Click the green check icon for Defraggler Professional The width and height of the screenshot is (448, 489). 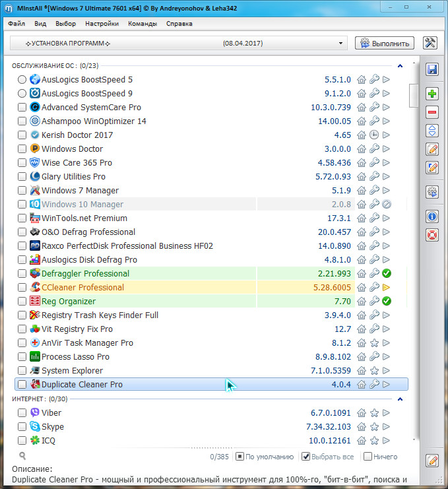(x=387, y=273)
